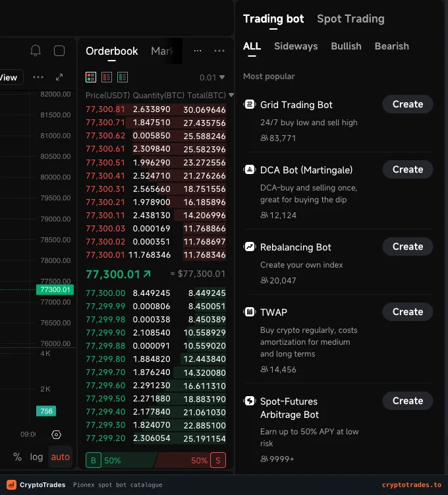Select ask price 77,300.01 in sell rows
The height and width of the screenshot is (495, 448).
coord(105,255)
